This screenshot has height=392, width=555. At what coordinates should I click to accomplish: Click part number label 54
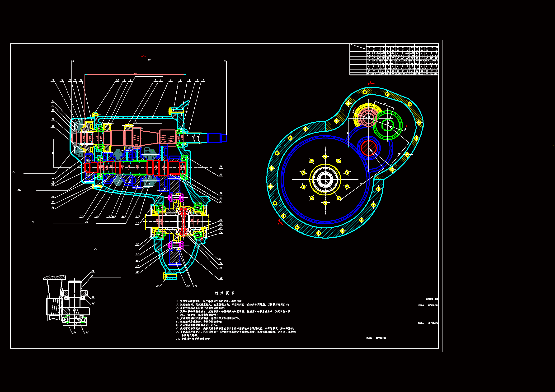tap(75, 332)
